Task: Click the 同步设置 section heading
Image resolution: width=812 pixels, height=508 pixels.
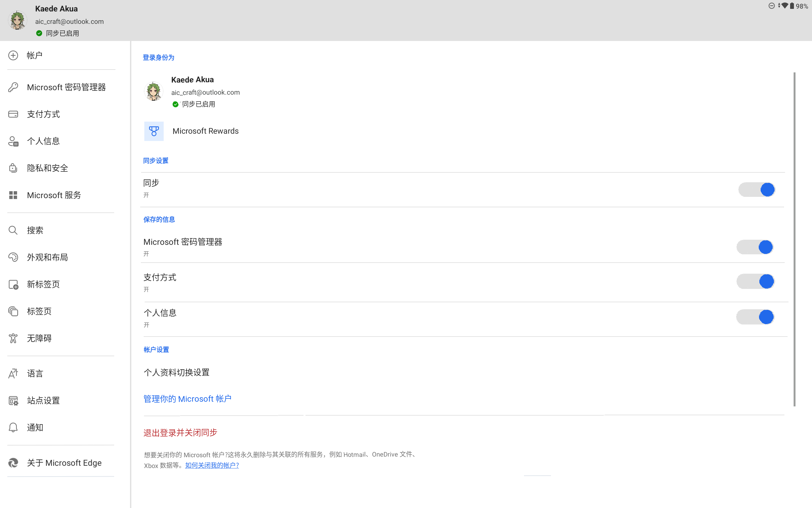Action: pyautogui.click(x=156, y=161)
